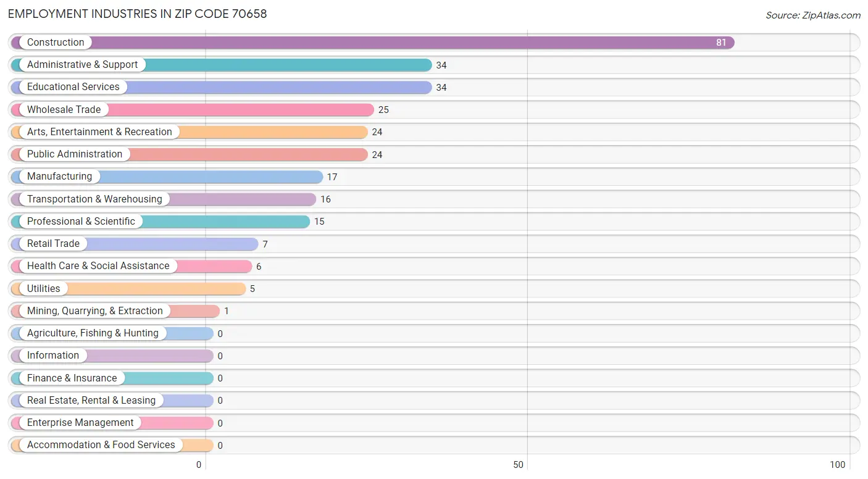Click the axis label 50
The image size is (868, 479).
coord(519,465)
